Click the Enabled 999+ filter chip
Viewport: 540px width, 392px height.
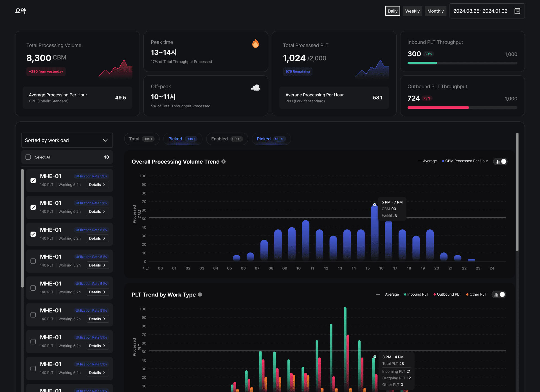[227, 139]
